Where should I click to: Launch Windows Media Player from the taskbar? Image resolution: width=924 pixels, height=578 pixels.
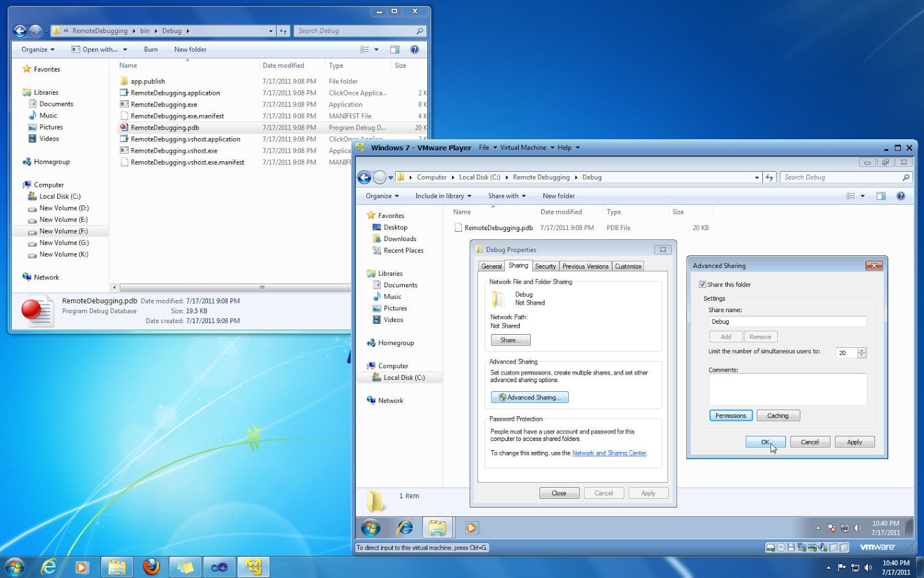coord(82,566)
